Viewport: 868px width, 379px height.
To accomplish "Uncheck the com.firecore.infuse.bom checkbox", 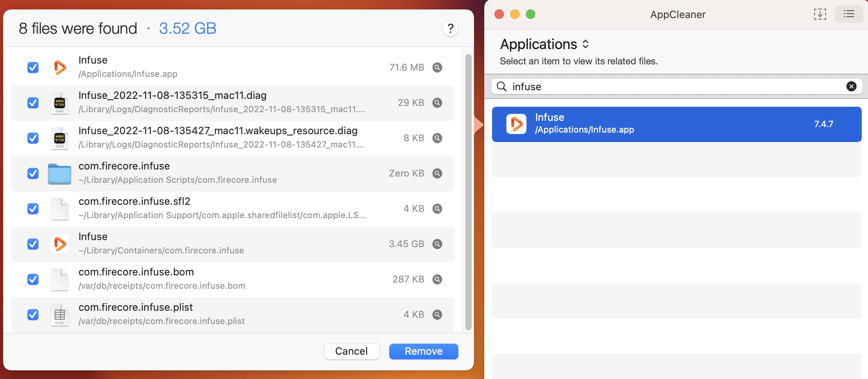I will [33, 279].
